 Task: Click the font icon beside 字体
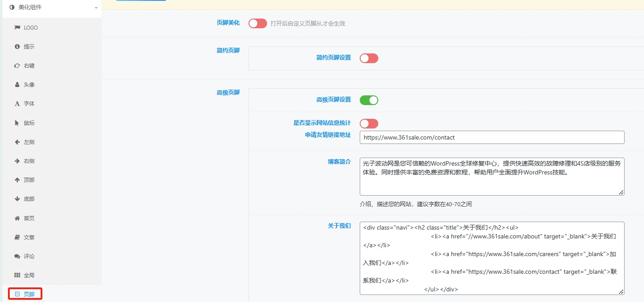click(x=17, y=104)
